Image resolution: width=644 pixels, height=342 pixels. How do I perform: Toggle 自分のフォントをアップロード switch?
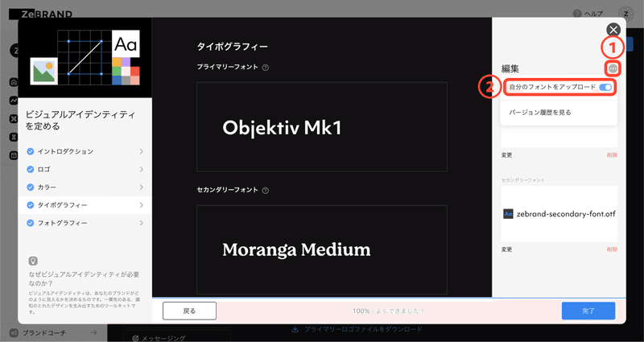tap(605, 87)
